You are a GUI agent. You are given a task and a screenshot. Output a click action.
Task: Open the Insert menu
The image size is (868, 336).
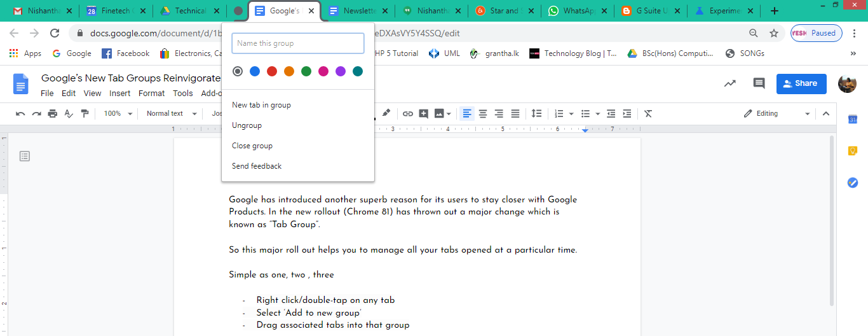coord(119,93)
